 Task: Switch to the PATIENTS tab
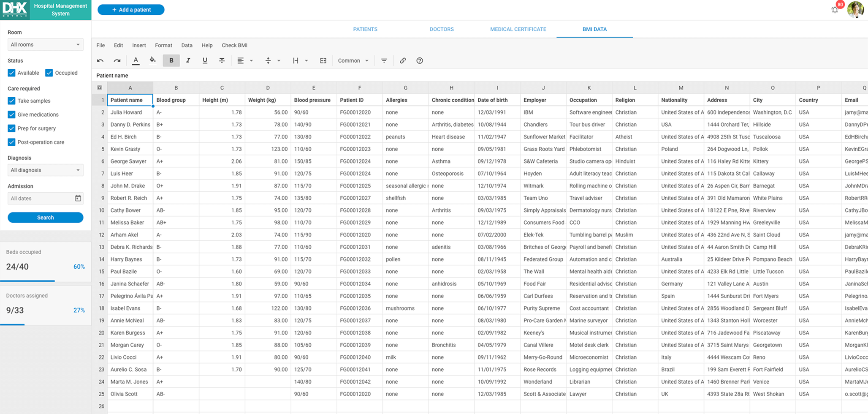365,29
